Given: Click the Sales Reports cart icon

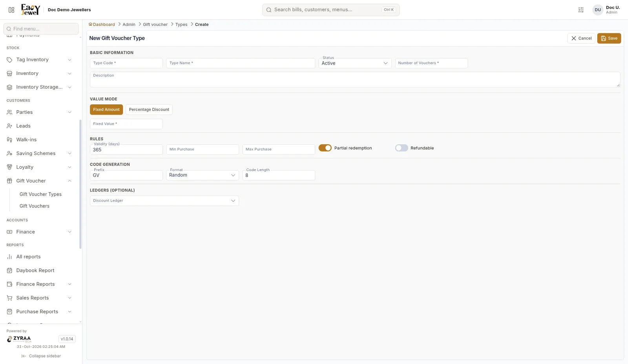Looking at the screenshot, I should point(9,298).
